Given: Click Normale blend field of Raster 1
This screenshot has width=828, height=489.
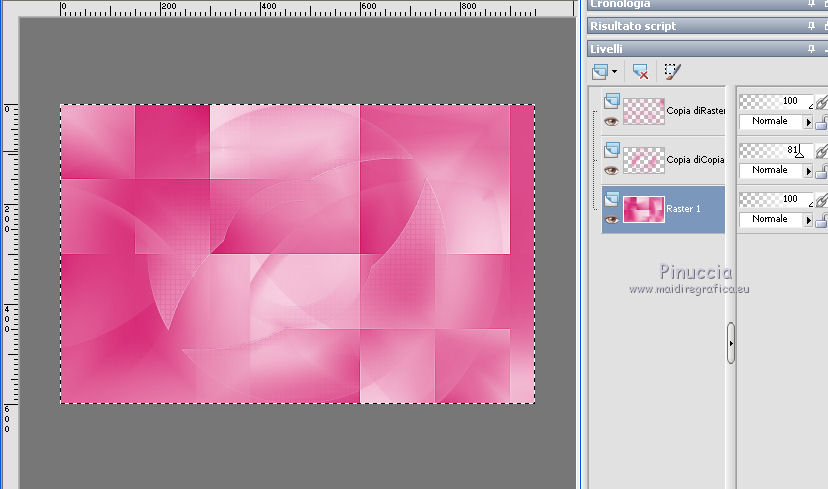Looking at the screenshot, I should tap(771, 220).
